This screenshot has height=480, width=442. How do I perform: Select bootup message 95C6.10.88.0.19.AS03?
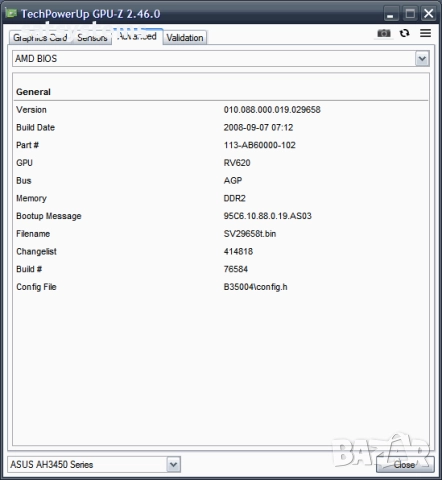coord(268,216)
